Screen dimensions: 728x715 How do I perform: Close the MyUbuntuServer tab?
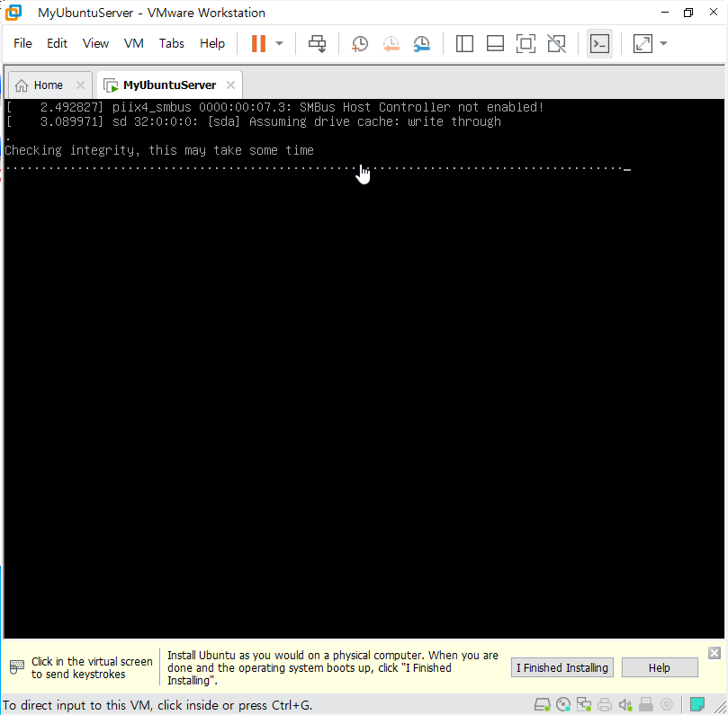pyautogui.click(x=230, y=85)
